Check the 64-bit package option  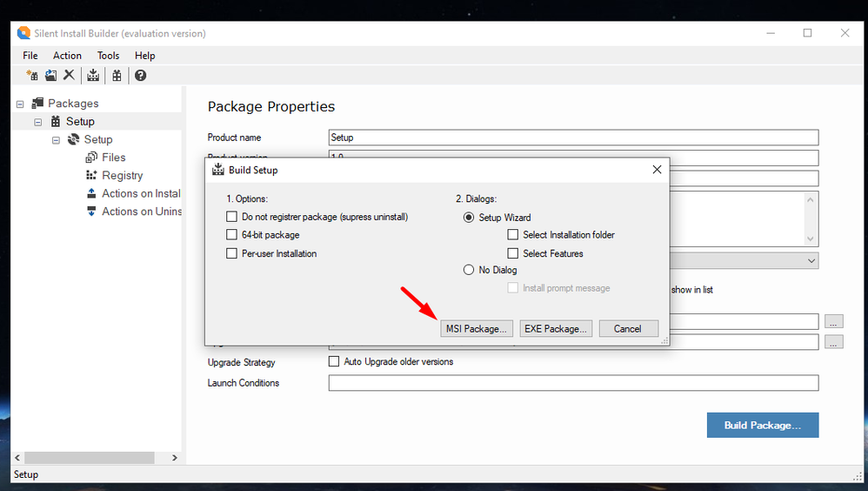231,235
